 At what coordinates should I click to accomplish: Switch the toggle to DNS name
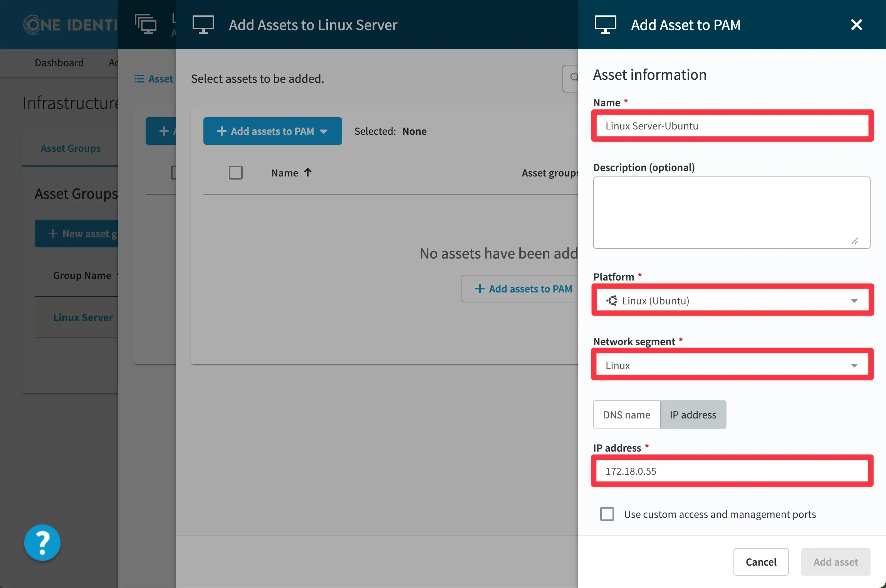tap(626, 415)
